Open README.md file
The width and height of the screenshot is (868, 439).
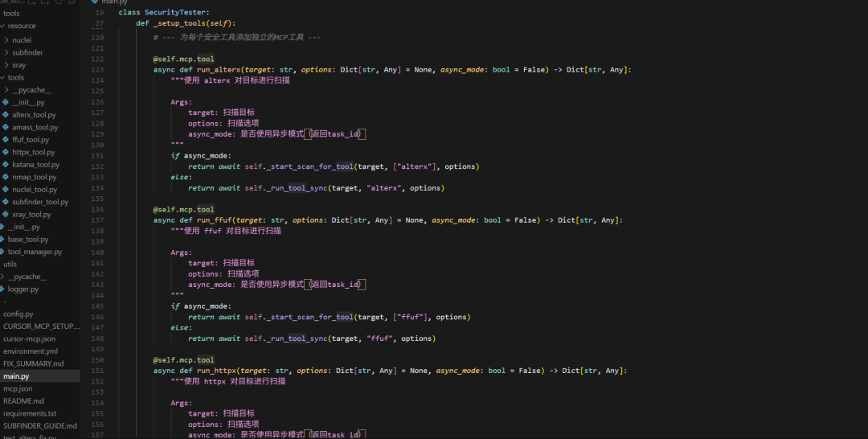click(x=23, y=400)
